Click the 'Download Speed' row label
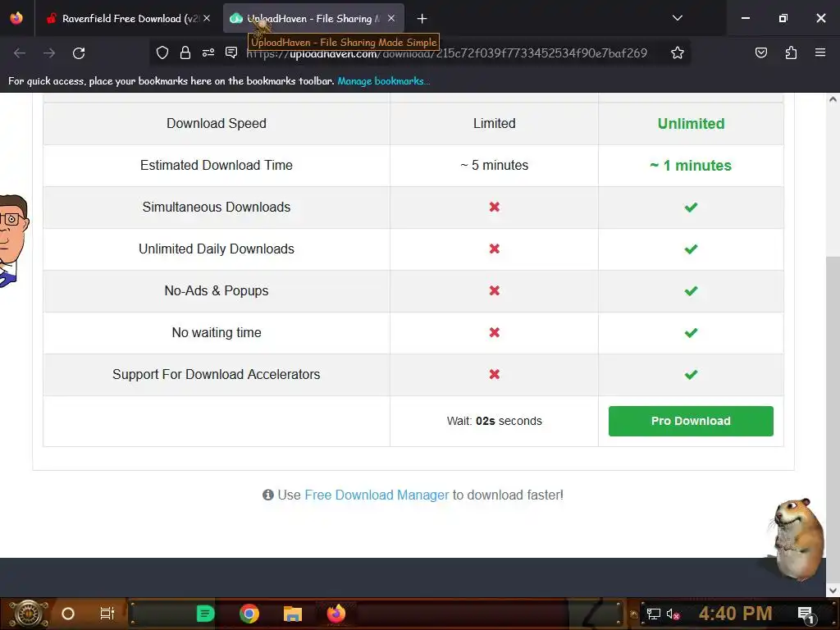The height and width of the screenshot is (630, 840). (x=217, y=123)
